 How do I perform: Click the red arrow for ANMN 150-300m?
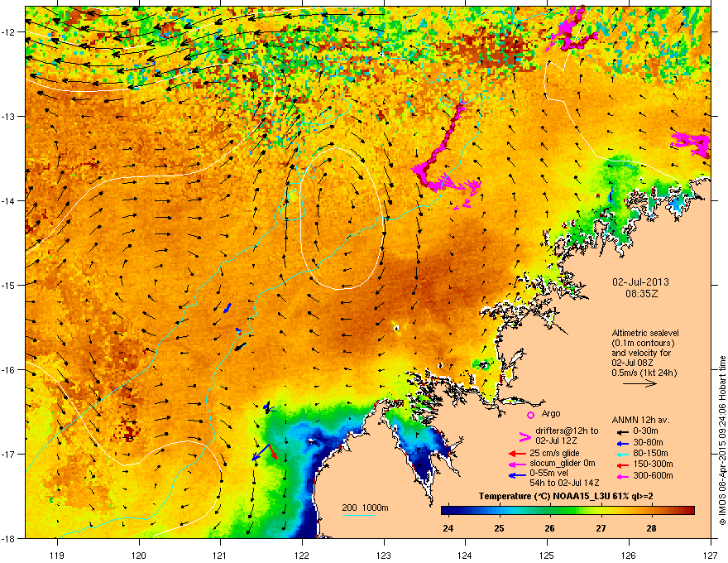tap(621, 464)
